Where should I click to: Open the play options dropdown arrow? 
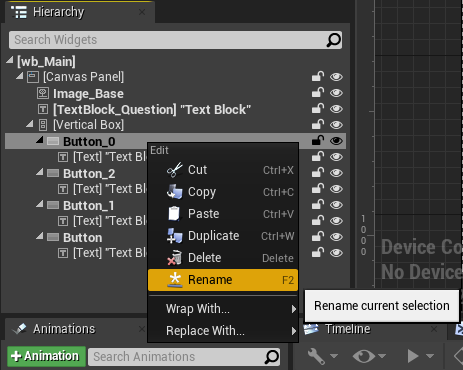click(430, 356)
